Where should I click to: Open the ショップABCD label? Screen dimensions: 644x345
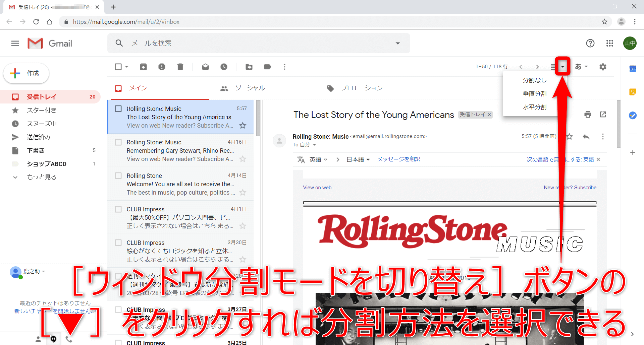coord(50,164)
